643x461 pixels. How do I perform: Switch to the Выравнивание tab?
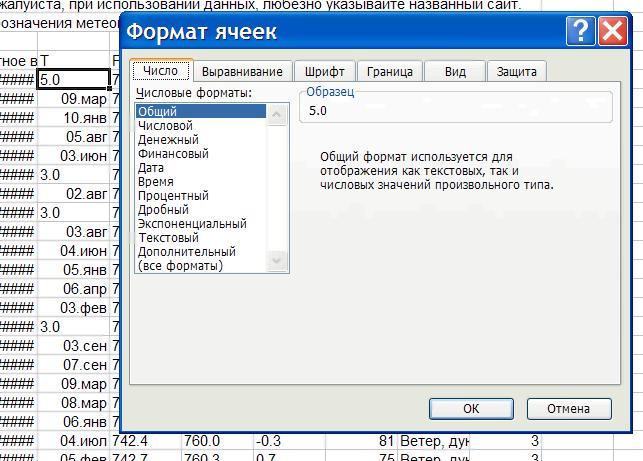244,71
